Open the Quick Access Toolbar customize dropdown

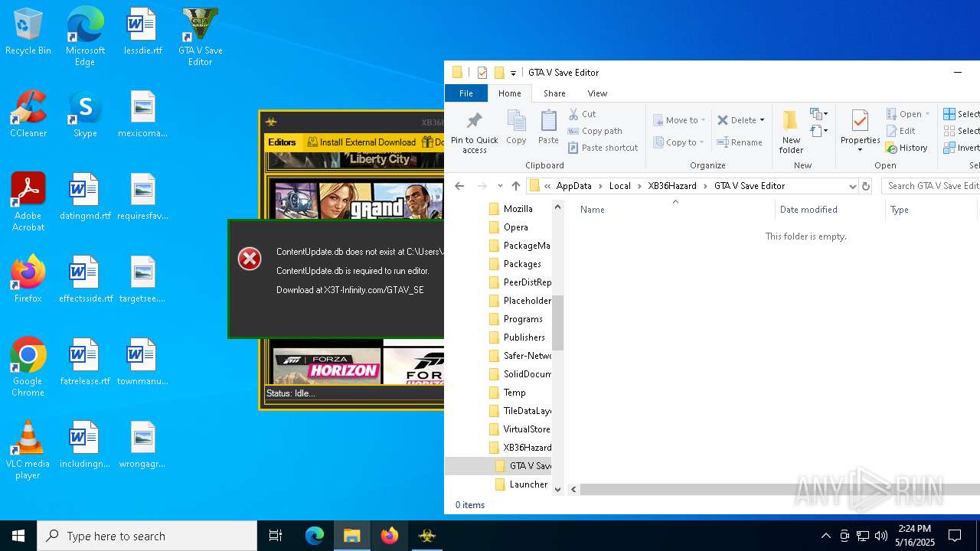click(513, 73)
